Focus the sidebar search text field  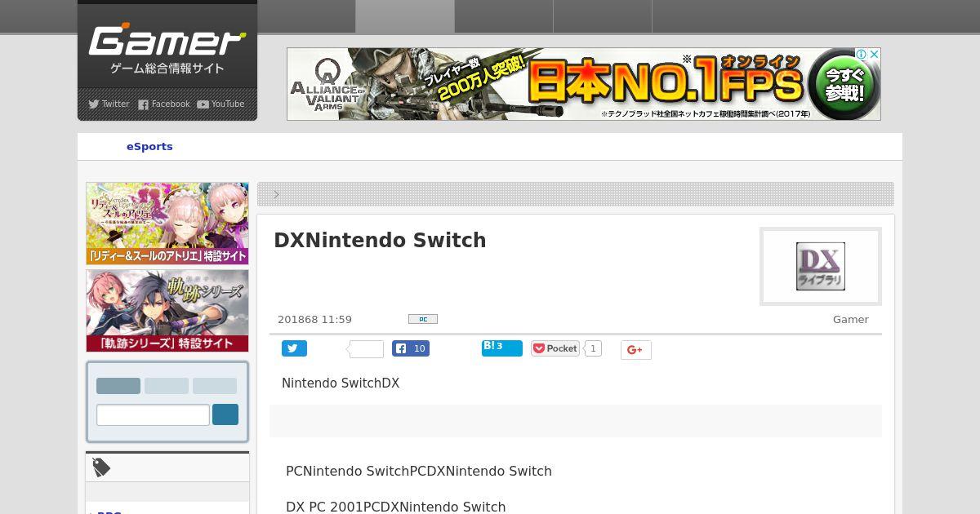point(153,414)
